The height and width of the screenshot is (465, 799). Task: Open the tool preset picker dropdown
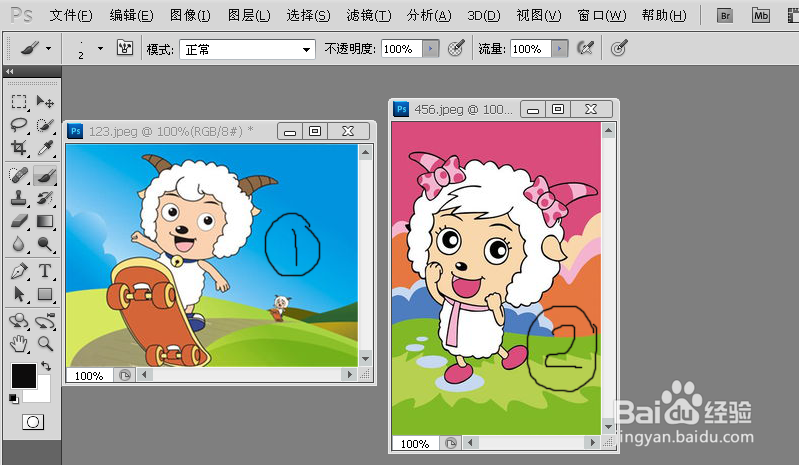tap(48, 49)
